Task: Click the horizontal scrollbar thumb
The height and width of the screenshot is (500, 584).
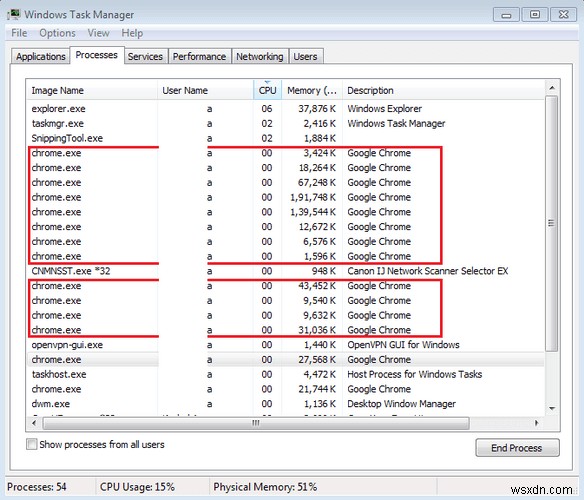Action: [256, 423]
